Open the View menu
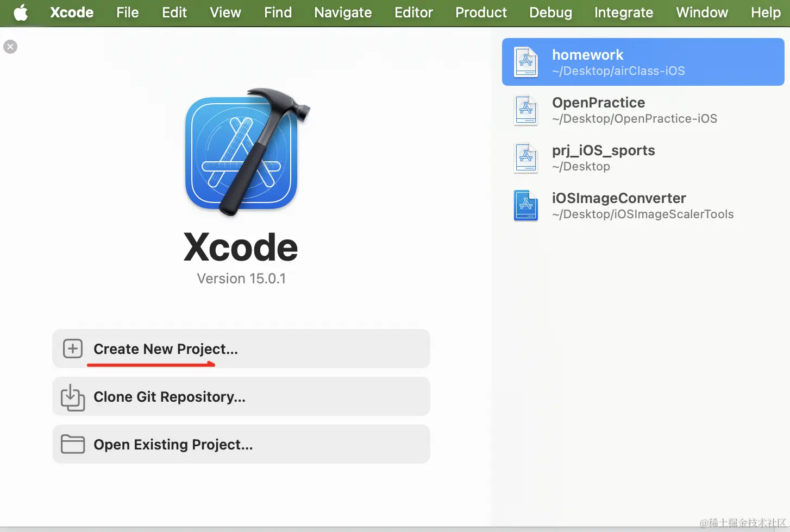This screenshot has width=790, height=532. [225, 12]
